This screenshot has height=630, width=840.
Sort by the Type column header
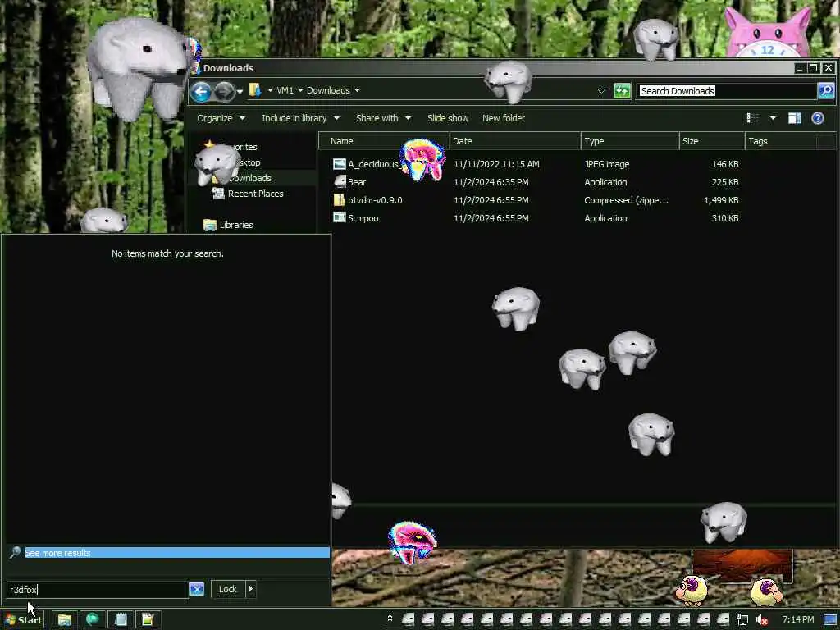pyautogui.click(x=630, y=141)
